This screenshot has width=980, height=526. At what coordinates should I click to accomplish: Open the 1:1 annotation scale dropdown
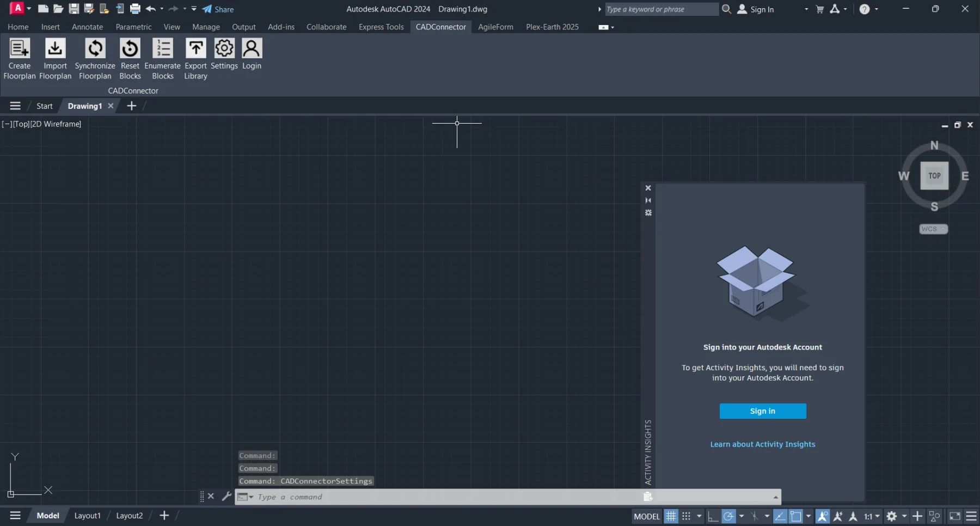[x=872, y=516]
